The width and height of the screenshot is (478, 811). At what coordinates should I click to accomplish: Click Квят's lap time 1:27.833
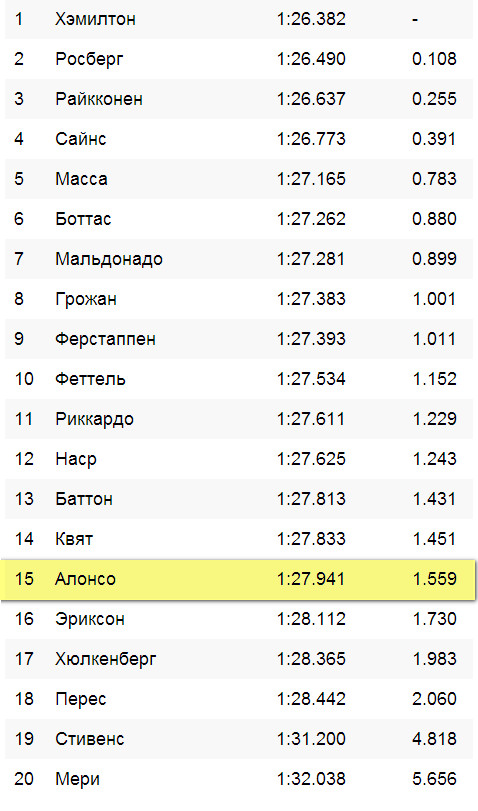(x=311, y=539)
